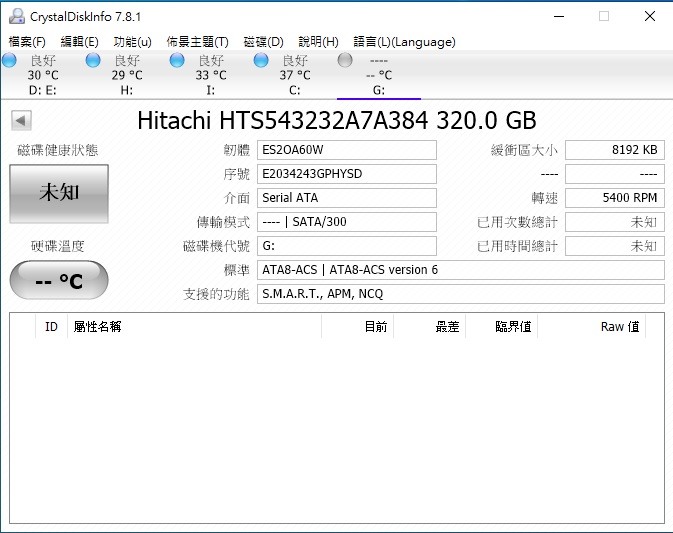The width and height of the screenshot is (673, 533).
Task: Open the 編輯(E) menu
Action: click(79, 42)
